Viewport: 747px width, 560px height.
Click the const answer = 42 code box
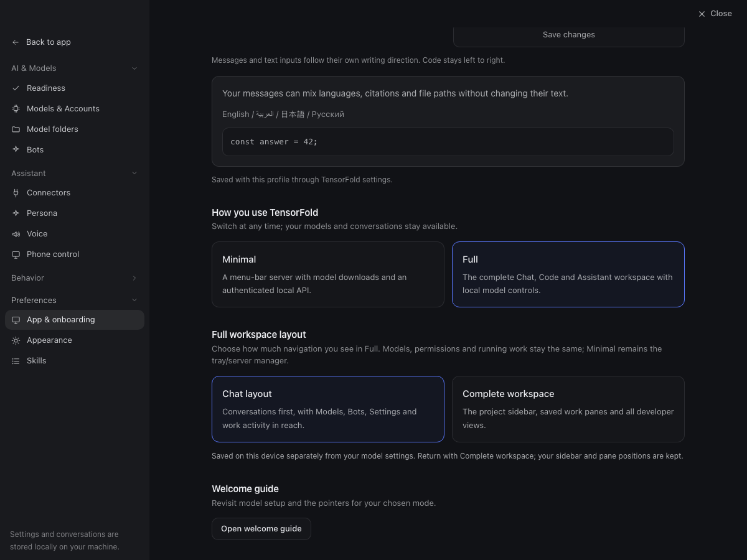(x=448, y=142)
